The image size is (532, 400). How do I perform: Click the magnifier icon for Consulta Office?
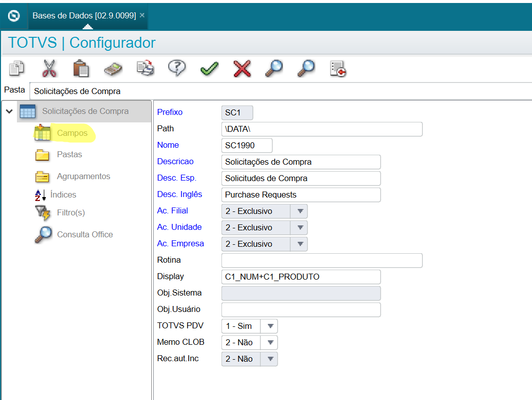tap(43, 235)
